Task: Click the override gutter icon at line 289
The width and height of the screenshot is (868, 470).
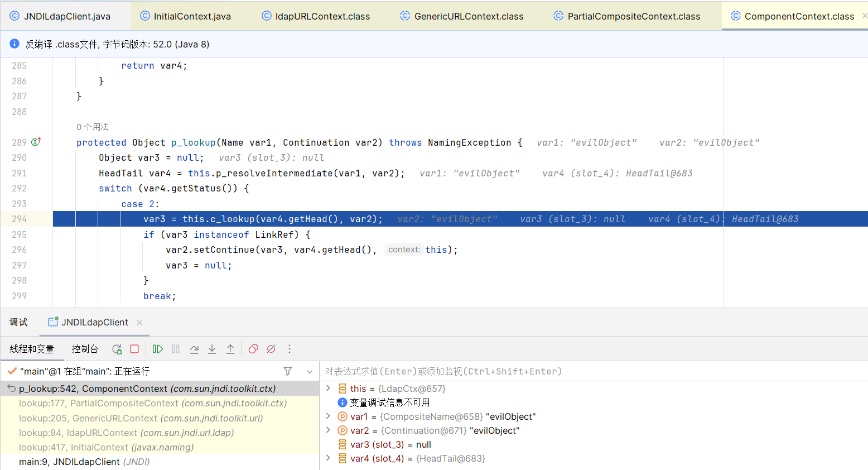Action: click(x=36, y=142)
